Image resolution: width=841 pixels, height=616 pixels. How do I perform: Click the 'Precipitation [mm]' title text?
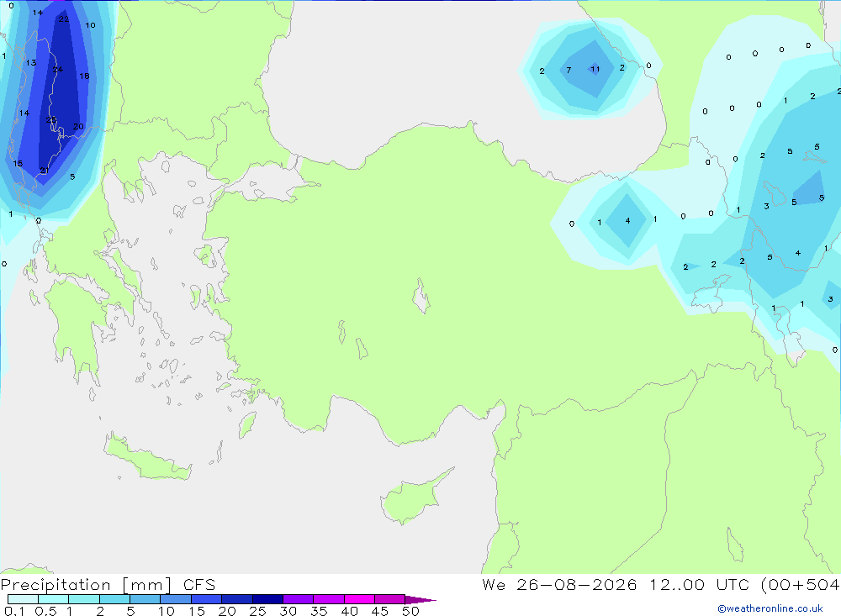[87, 585]
